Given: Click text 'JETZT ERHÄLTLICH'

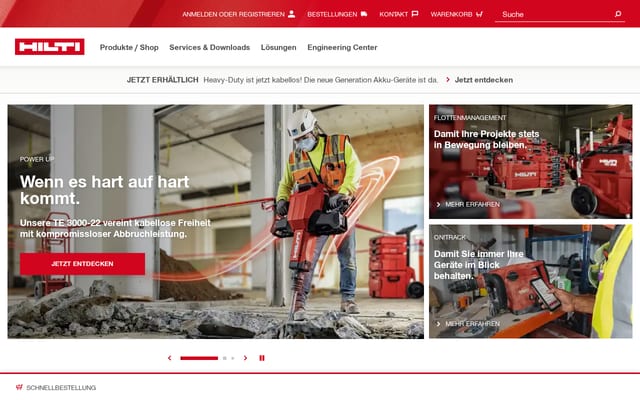Looking at the screenshot, I should [x=162, y=80].
